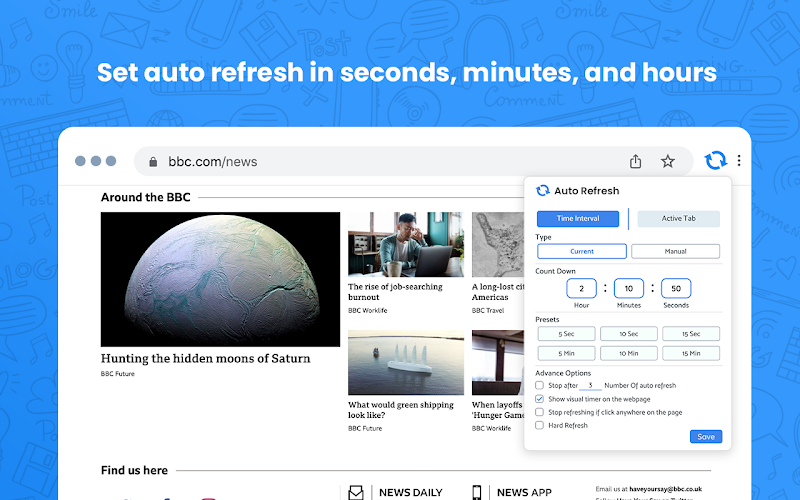Click the News App phone icon

coord(477,492)
